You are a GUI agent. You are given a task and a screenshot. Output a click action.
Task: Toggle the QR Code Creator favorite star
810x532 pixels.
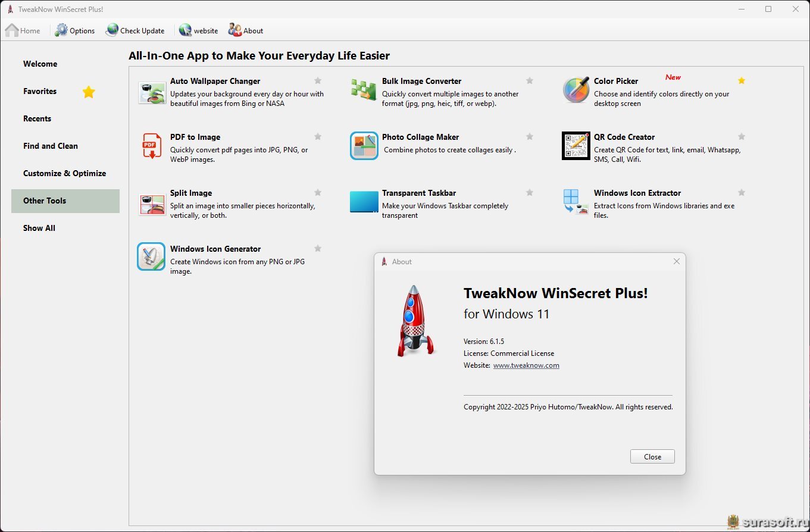coord(742,137)
